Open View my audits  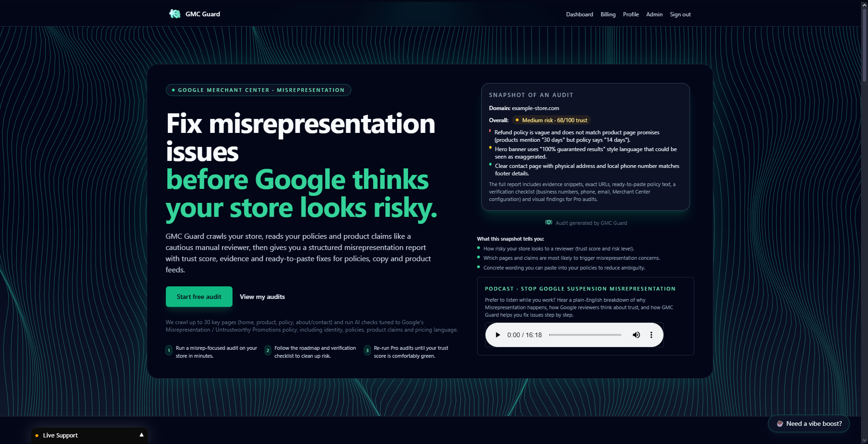pyautogui.click(x=262, y=297)
